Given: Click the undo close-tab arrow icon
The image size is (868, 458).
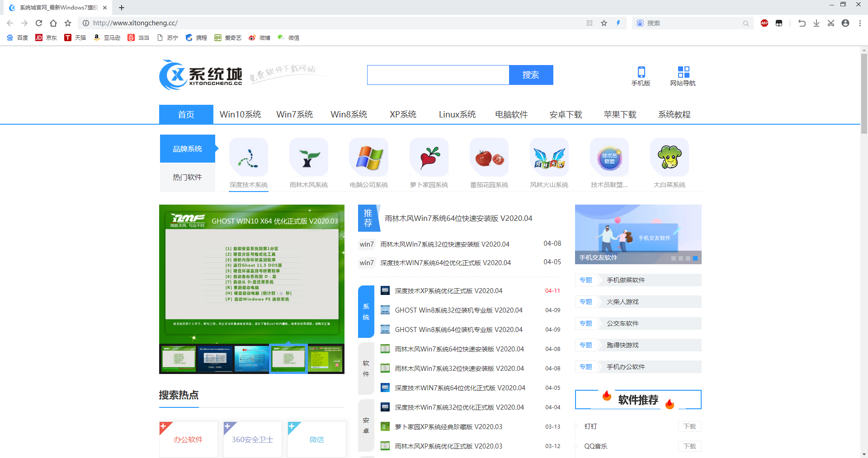Looking at the screenshot, I should (802, 23).
